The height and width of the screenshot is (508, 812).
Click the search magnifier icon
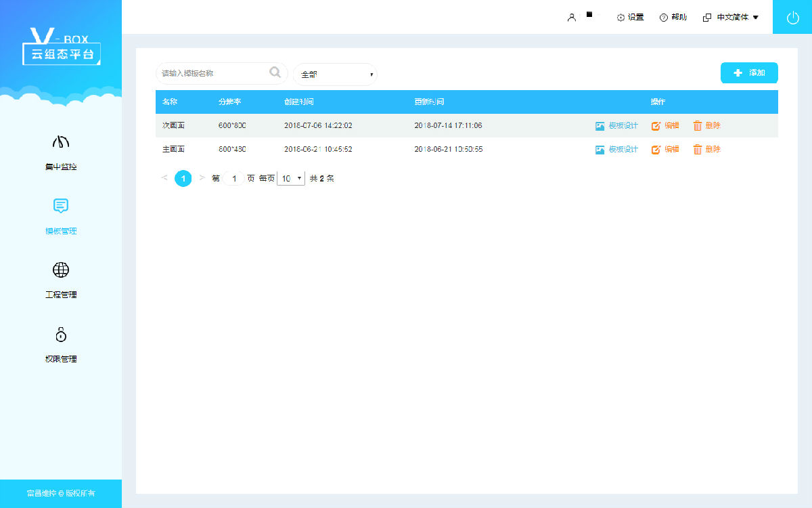click(275, 72)
